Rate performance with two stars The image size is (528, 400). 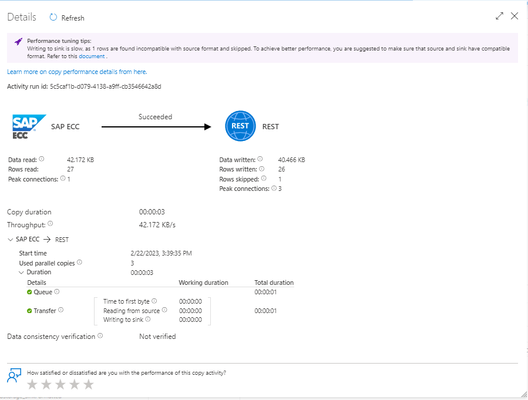pos(46,384)
